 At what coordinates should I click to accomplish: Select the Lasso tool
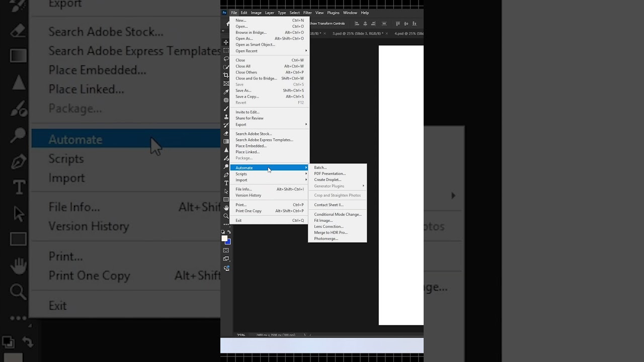(226, 59)
